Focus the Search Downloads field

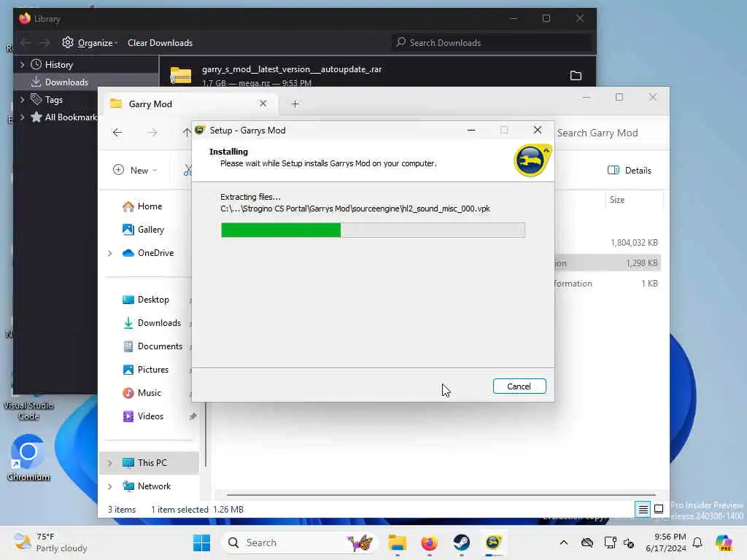coord(491,43)
